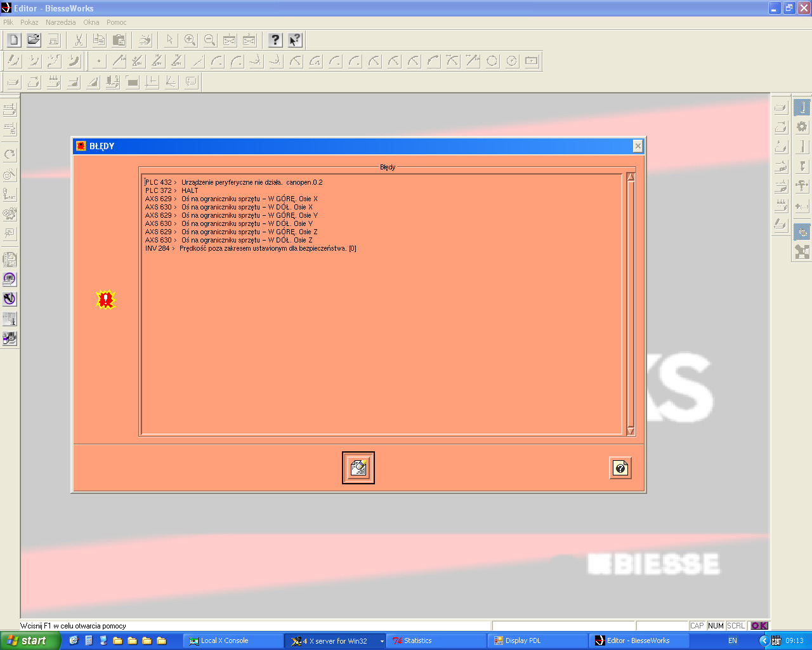The height and width of the screenshot is (650, 812).
Task: Click the rotate arrow icon in the left sidebar
Action: (10, 154)
